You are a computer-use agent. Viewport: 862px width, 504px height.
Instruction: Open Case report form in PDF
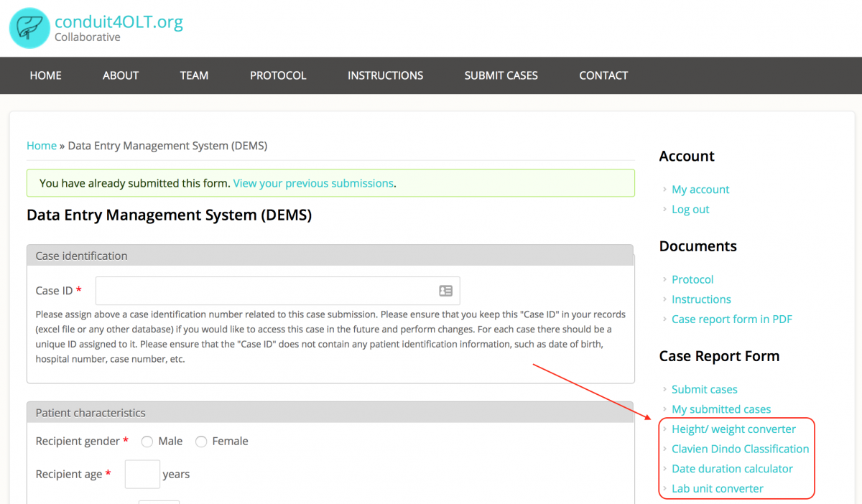tap(731, 319)
